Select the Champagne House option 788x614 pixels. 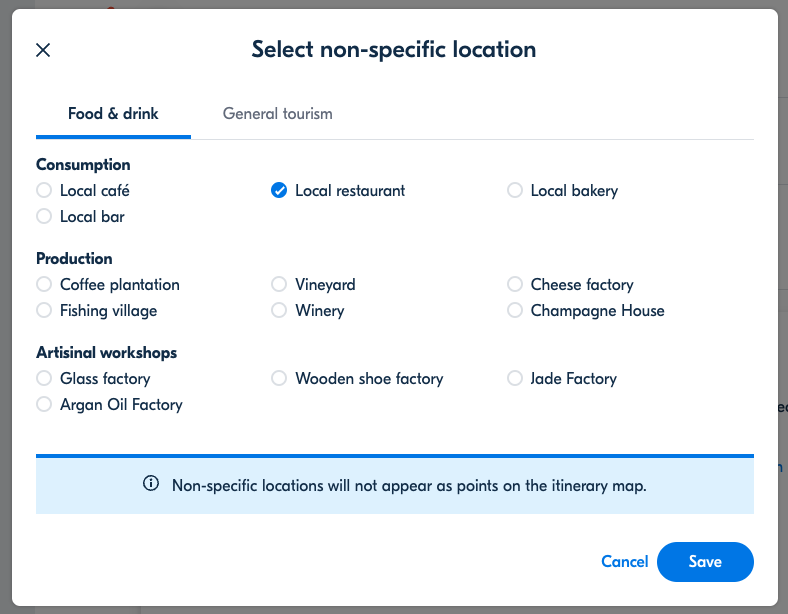(515, 311)
